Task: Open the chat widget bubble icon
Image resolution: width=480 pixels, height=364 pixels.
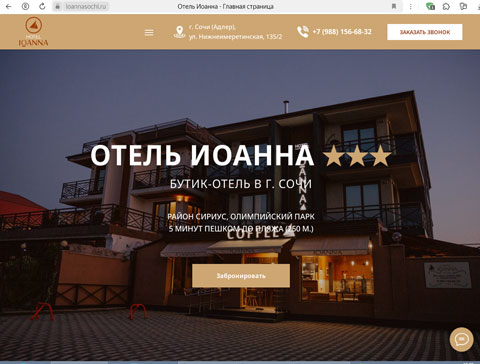Action: tap(461, 339)
